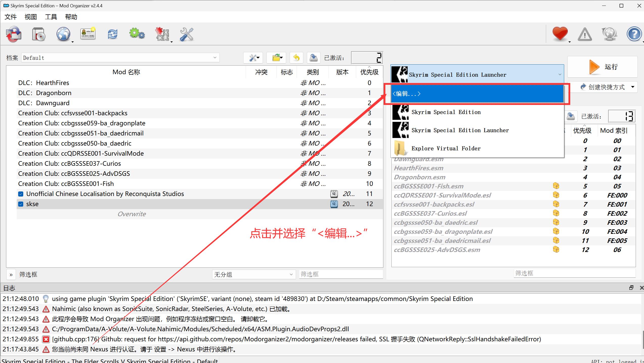Select <编辑...> in the executable list
Image resolution: width=644 pixels, height=363 pixels.
pos(477,94)
